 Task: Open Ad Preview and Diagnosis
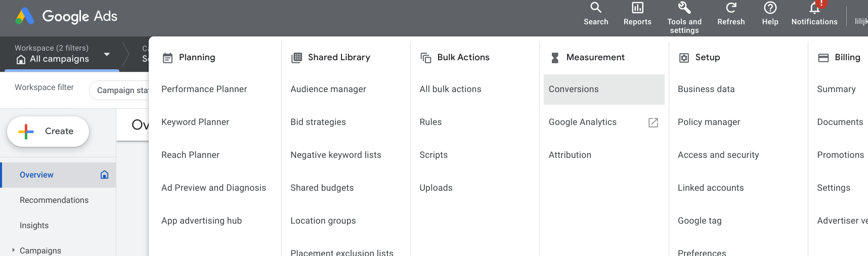213,188
